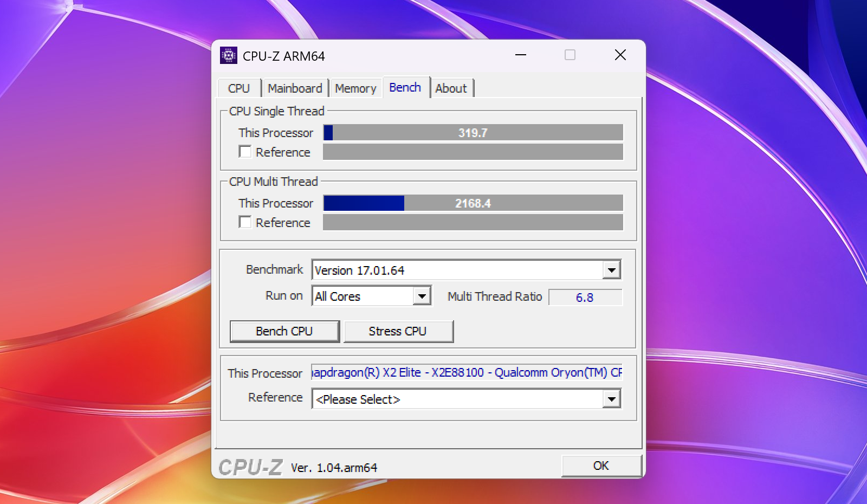Confirm with the OK button
The image size is (867, 504).
coord(601,466)
